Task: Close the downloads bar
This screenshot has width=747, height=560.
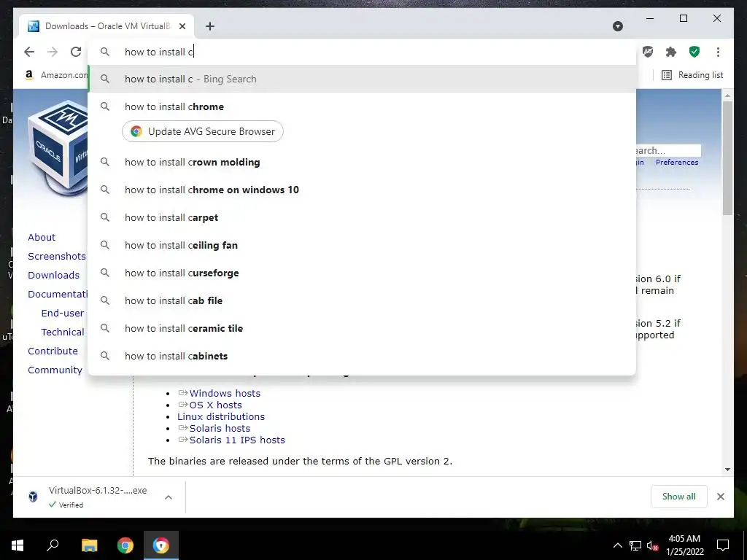Action: click(720, 497)
